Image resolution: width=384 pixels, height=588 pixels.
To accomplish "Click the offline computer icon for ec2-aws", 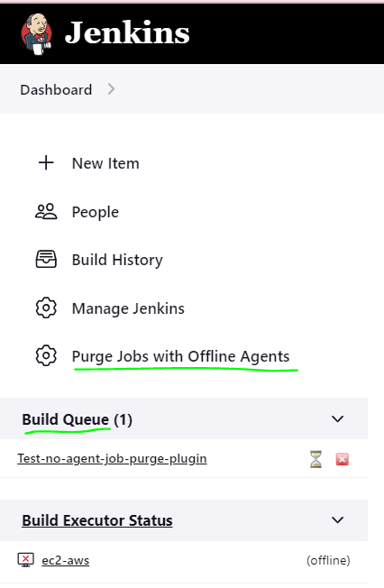I will tap(26, 560).
